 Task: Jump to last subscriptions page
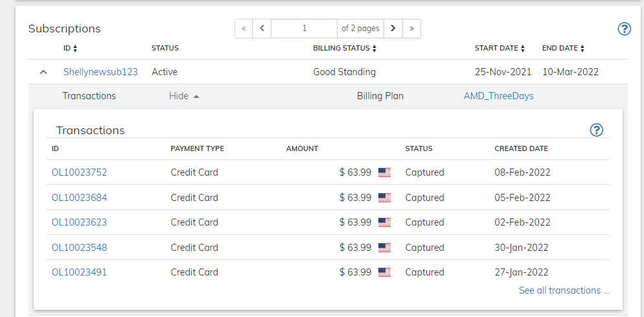tap(411, 29)
